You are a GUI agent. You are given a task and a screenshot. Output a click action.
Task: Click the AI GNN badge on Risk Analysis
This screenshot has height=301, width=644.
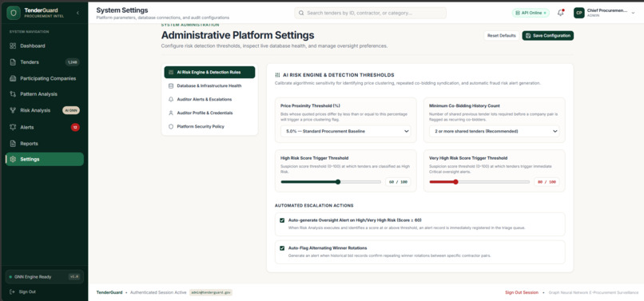click(x=71, y=110)
